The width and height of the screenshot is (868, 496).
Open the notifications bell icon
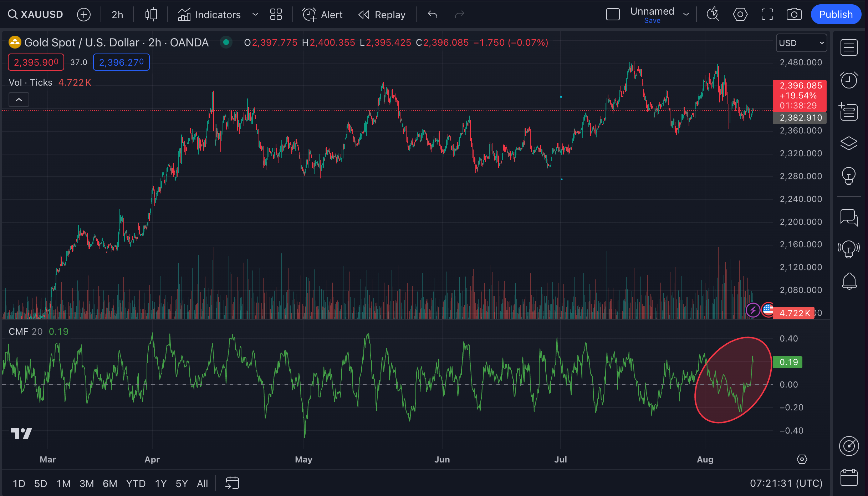click(849, 281)
